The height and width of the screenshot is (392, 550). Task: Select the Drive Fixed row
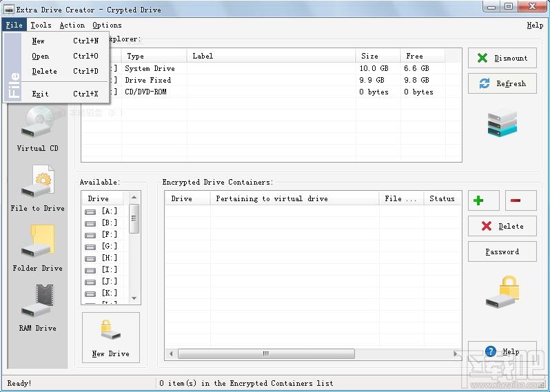(271, 80)
